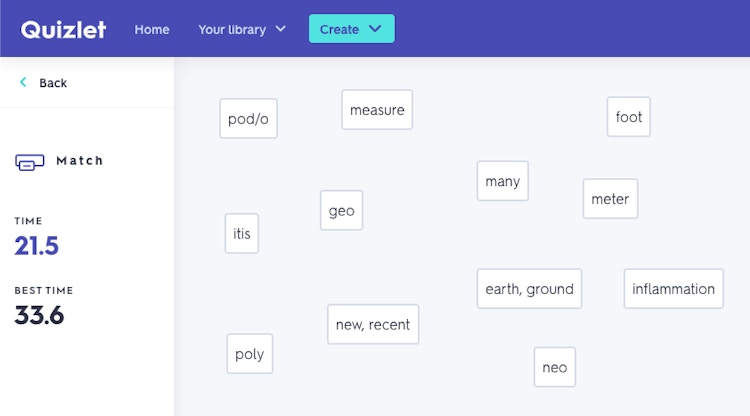The height and width of the screenshot is (416, 750).
Task: Open the Create dropdown button
Action: click(x=352, y=29)
